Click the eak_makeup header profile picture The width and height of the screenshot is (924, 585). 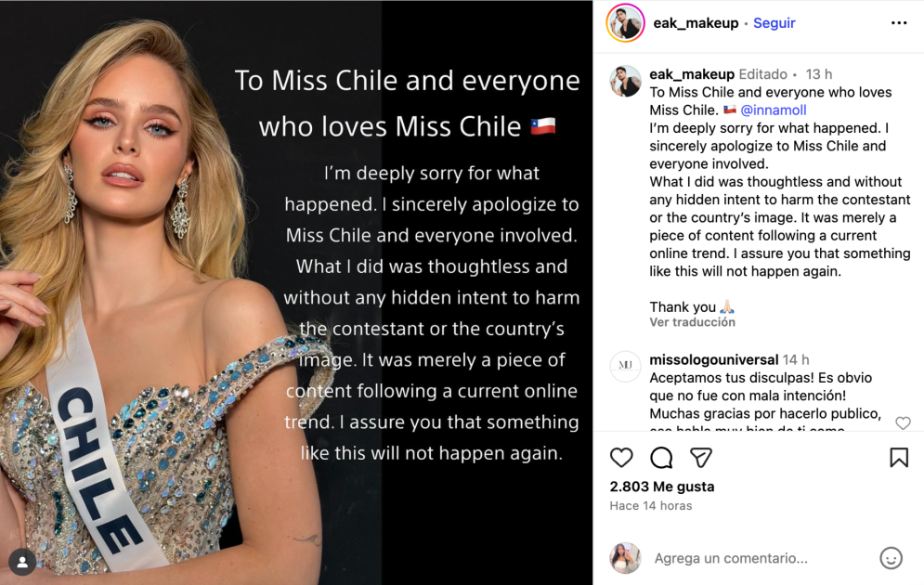pos(625,23)
